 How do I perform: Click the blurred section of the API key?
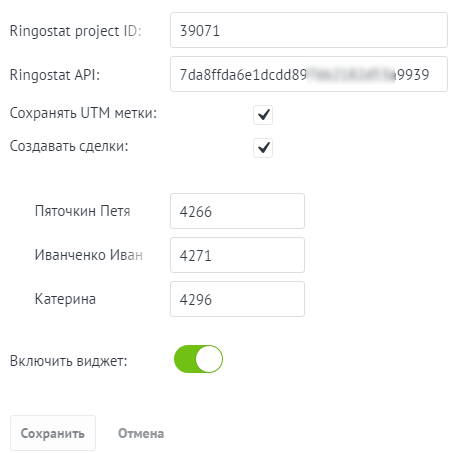(x=351, y=75)
